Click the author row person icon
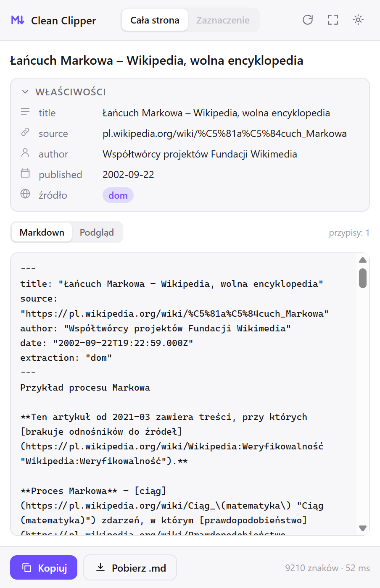This screenshot has width=380, height=588. click(x=25, y=153)
